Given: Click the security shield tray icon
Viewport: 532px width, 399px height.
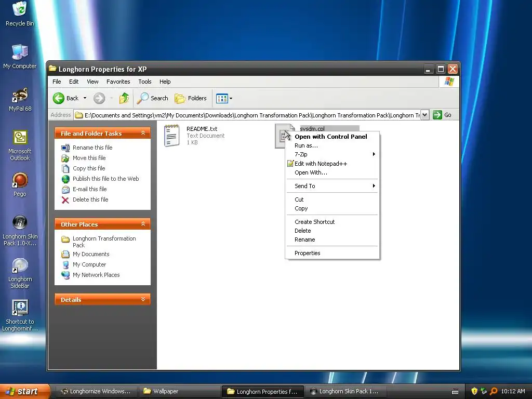Looking at the screenshot, I should coord(474,391).
